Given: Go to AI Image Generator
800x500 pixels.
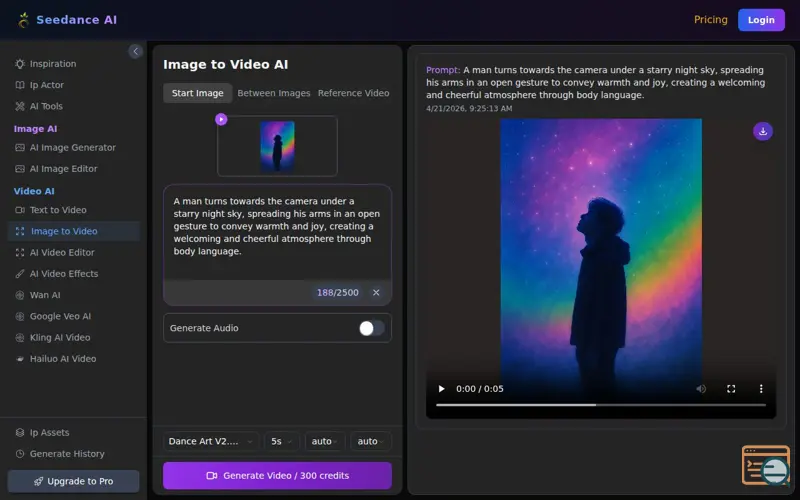Looking at the screenshot, I should click(72, 147).
